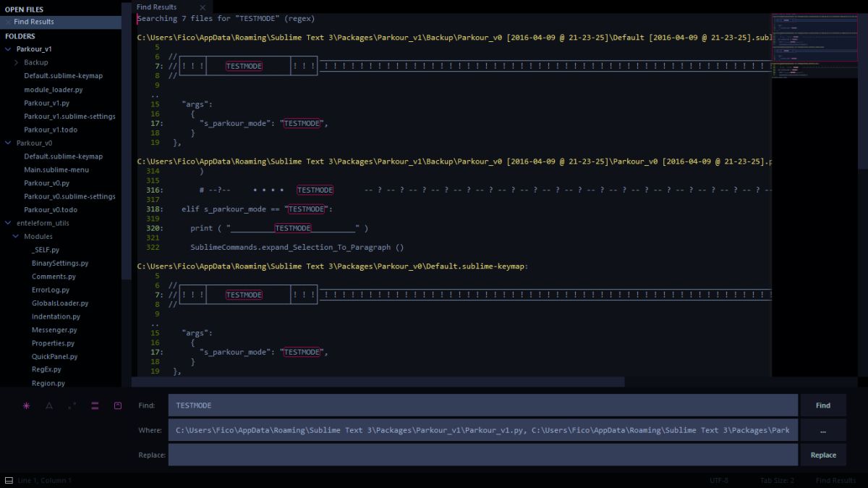Collapse the Parkour_v0 folder
Screen dimensions: 868x488
point(9,143)
